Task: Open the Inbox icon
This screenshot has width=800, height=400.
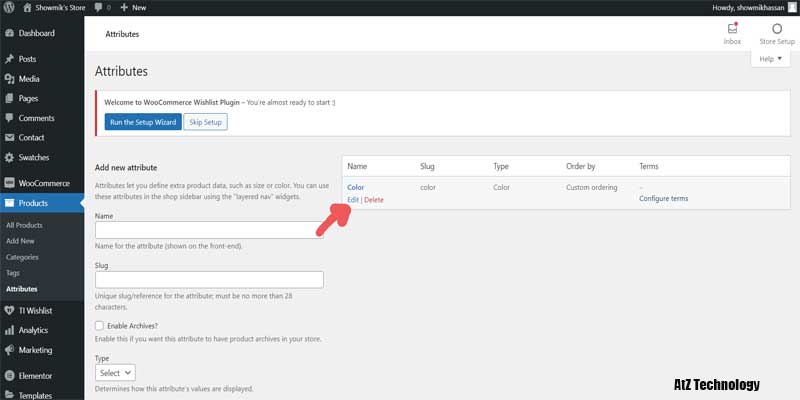Action: [x=732, y=29]
